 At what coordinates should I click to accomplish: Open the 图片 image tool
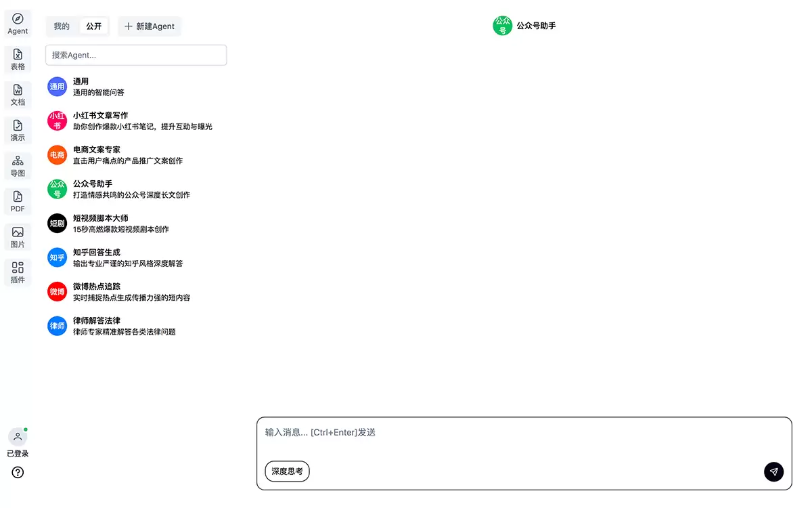click(x=18, y=237)
